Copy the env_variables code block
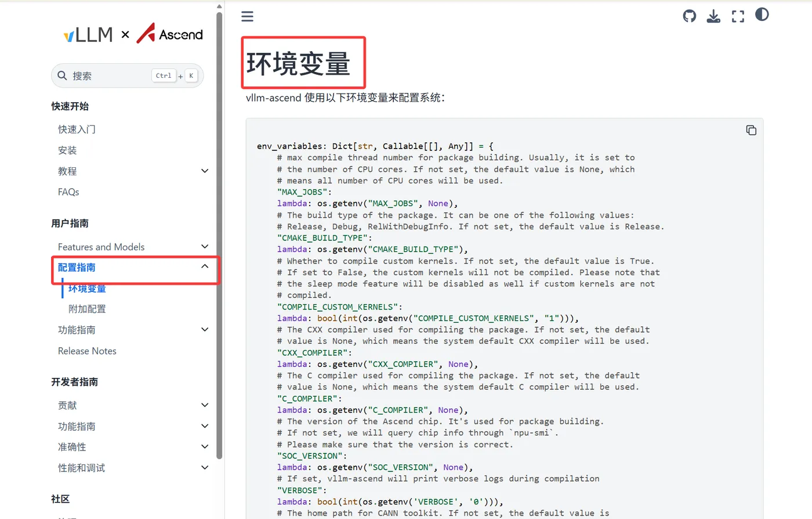812x519 pixels. coord(751,130)
